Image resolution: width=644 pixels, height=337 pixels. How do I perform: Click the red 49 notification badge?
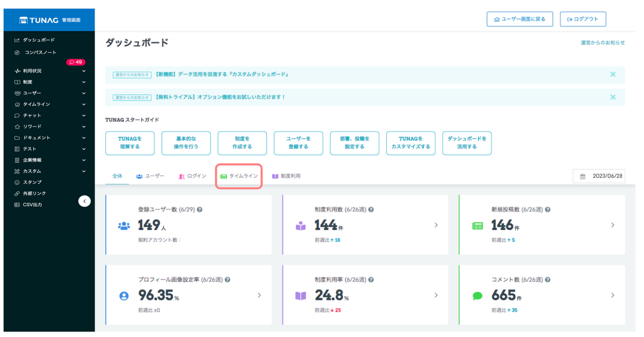pyautogui.click(x=76, y=62)
